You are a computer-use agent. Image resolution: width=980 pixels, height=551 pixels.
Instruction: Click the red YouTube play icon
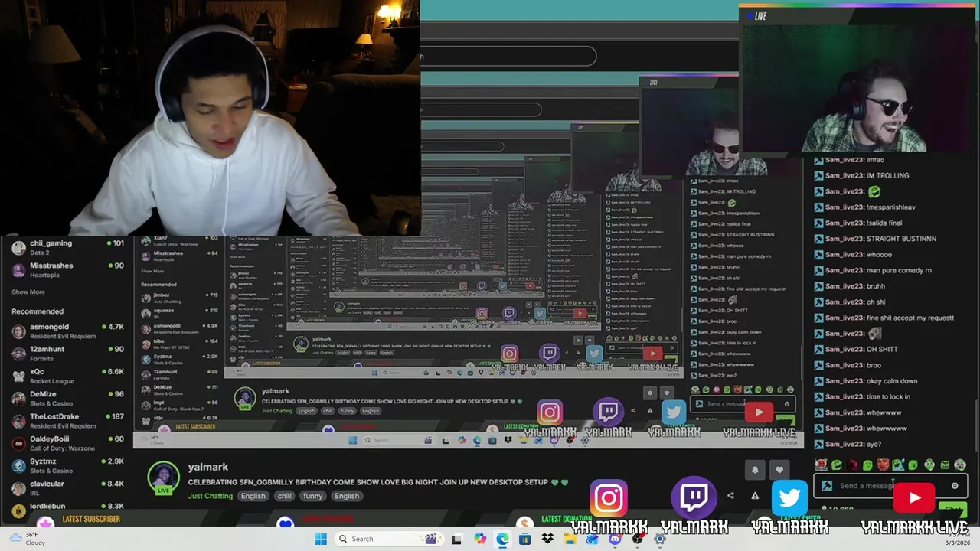pyautogui.click(x=915, y=498)
